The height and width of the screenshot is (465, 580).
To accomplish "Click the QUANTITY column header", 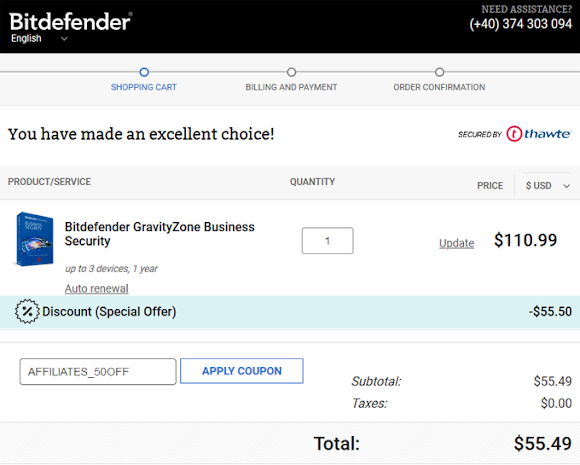I will (313, 182).
